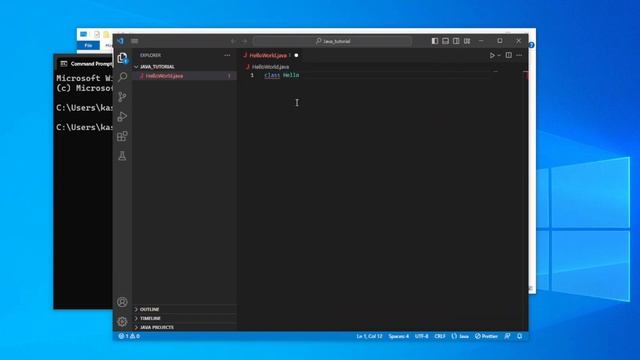The height and width of the screenshot is (360, 640).
Task: Select the HelloWorld.java editor tab
Action: coord(268,55)
